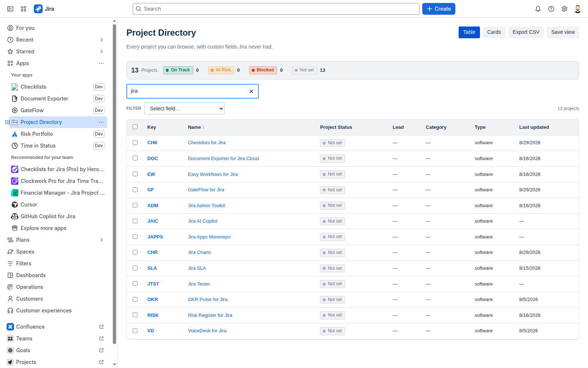This screenshot has height=368, width=588.
Task: Click the sidebar vertical scrollbar
Action: pos(114,184)
